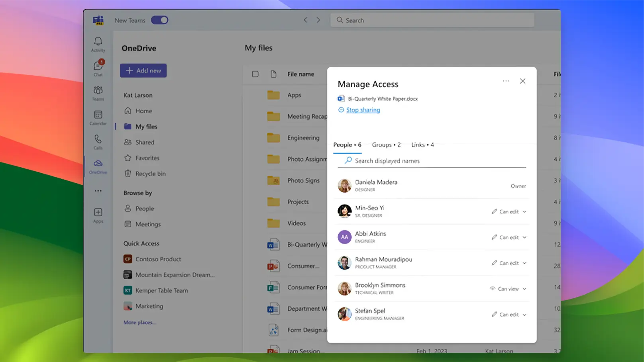Click the Add new button
This screenshot has width=644, height=362.
tap(143, 70)
